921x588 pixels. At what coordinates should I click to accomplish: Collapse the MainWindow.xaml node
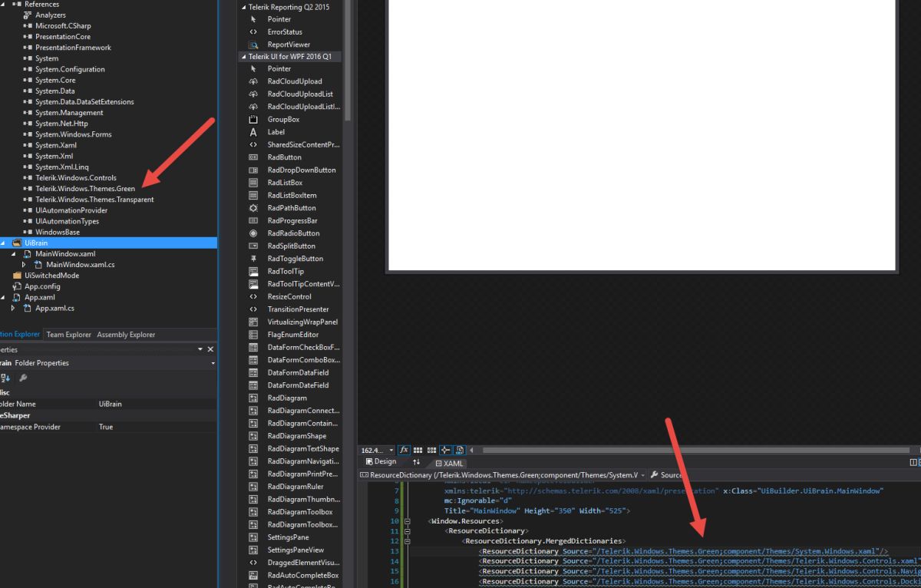point(13,254)
